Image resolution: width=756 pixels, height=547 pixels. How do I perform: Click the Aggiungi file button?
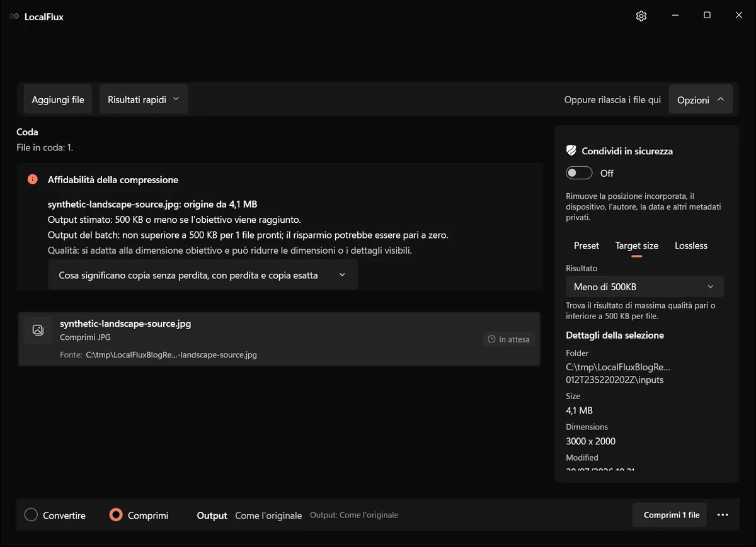tap(58, 99)
